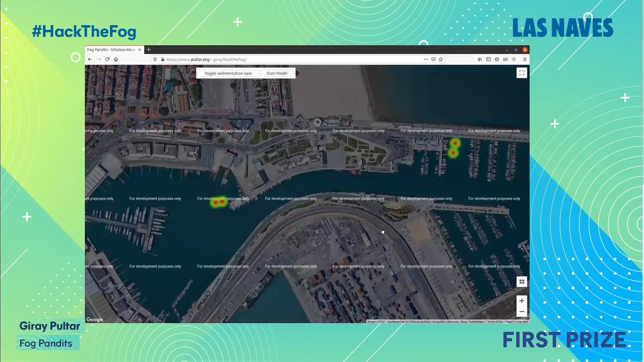This screenshot has width=644, height=362.
Task: Toggle the sidebar icon in Firefox toolbar
Action: [x=488, y=60]
